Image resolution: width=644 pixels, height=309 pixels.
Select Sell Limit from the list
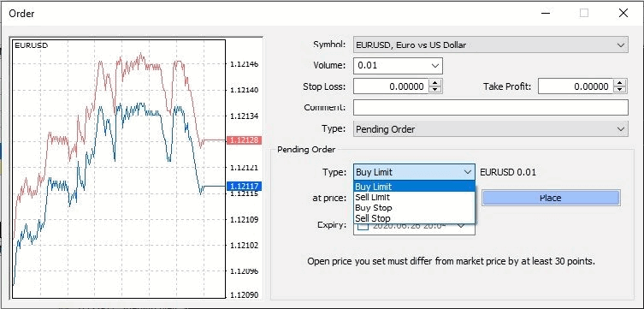pyautogui.click(x=414, y=197)
